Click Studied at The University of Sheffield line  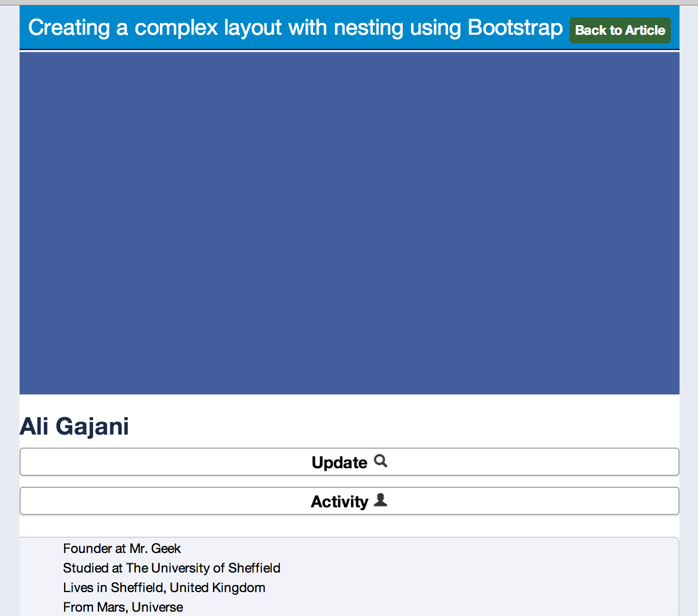[172, 568]
